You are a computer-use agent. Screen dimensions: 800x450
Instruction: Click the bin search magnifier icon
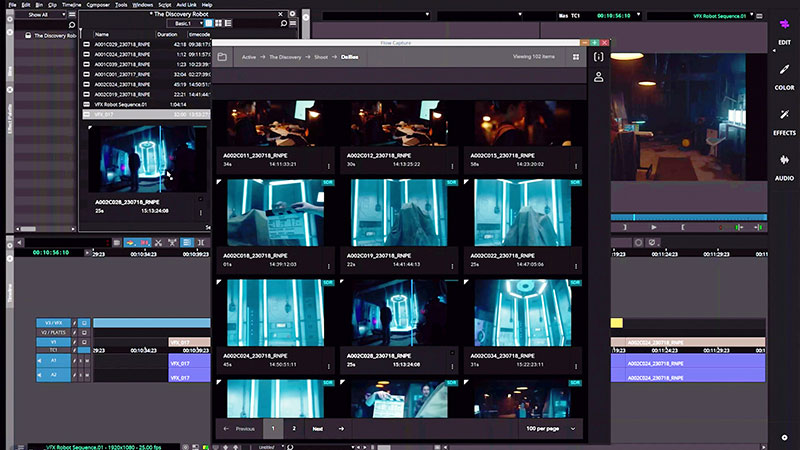click(284, 23)
